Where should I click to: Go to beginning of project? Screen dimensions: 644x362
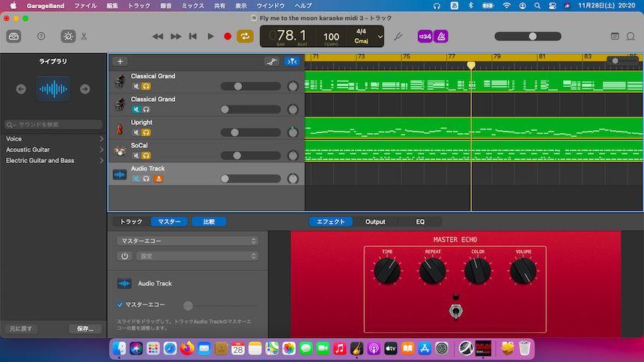pyautogui.click(x=192, y=37)
